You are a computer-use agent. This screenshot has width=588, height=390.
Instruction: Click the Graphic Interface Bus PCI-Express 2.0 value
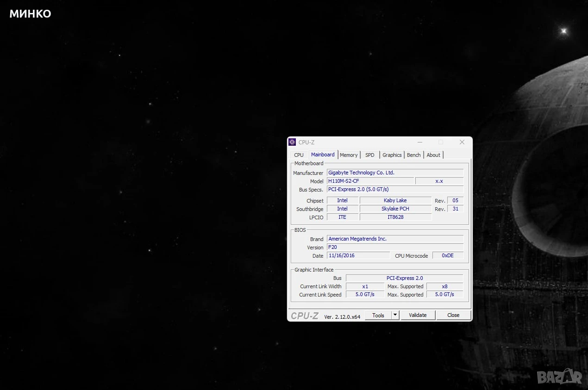pyautogui.click(x=405, y=278)
